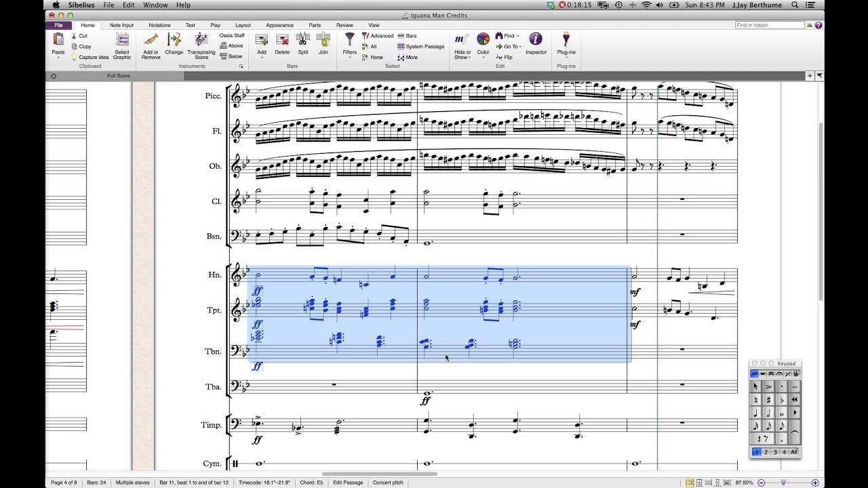The image size is (868, 488).
Task: Open the Color dropdown
Action: [484, 58]
